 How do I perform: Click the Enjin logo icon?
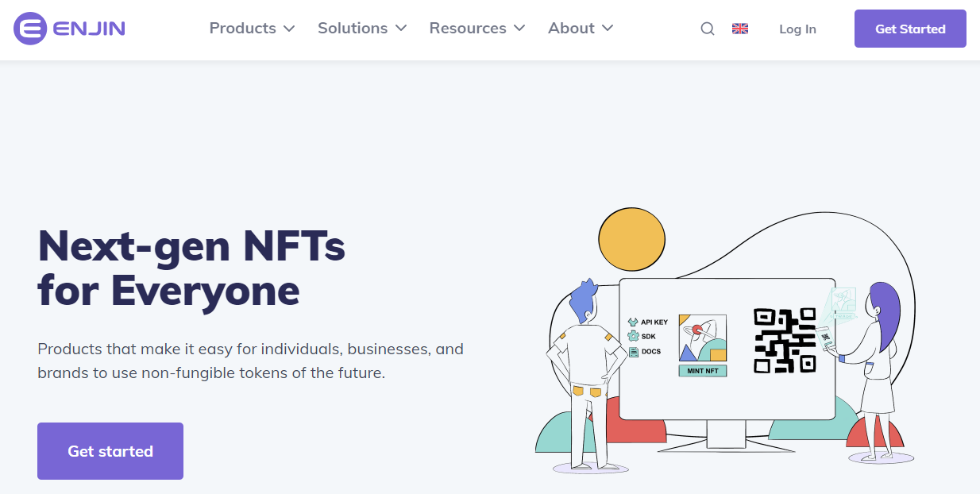30,29
